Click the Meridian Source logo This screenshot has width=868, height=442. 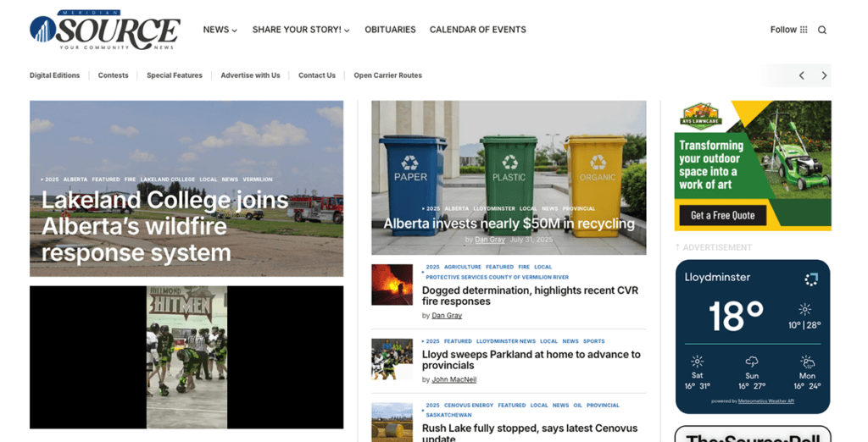105,30
